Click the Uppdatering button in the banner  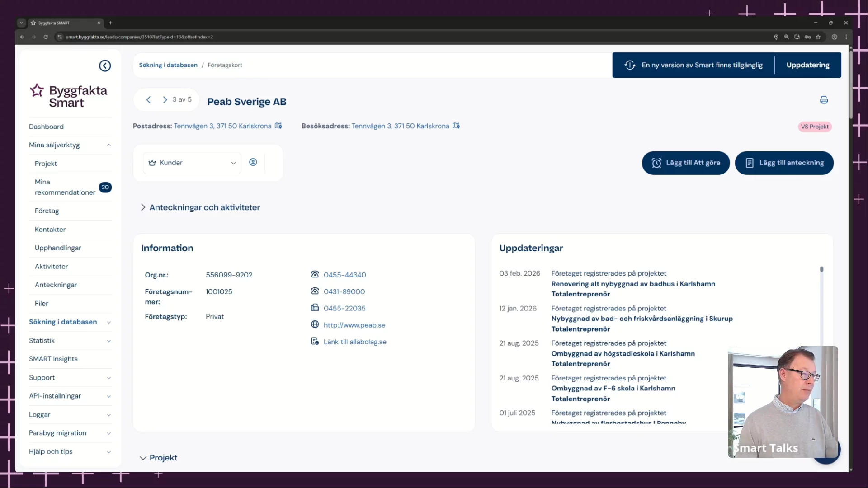[x=807, y=65]
